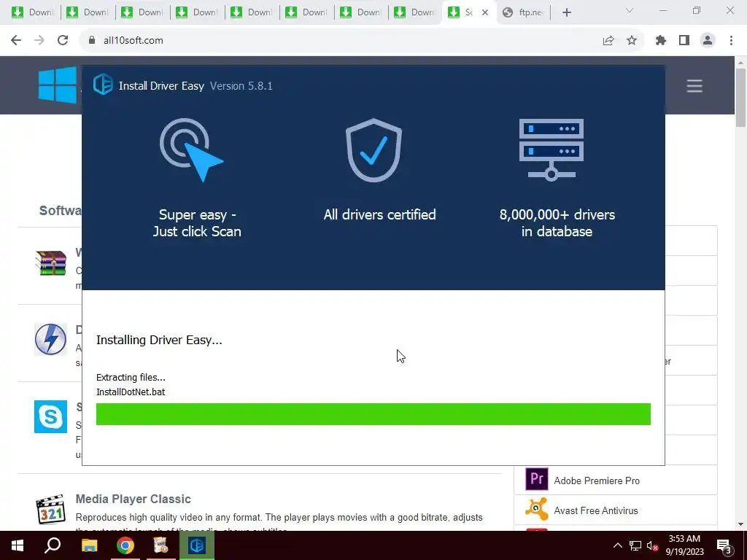Click the 'InstallDotNet.bat' file name text
Screen dimensions: 747x560
[x=131, y=392]
